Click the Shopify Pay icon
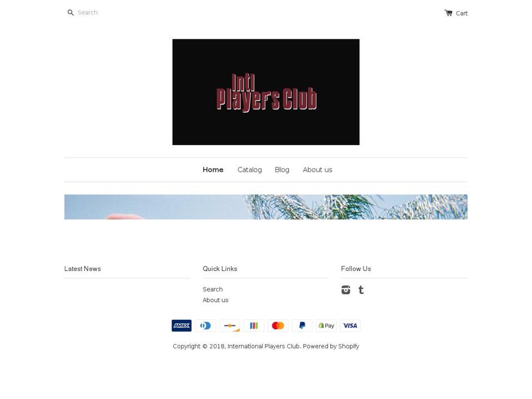 [326, 325]
